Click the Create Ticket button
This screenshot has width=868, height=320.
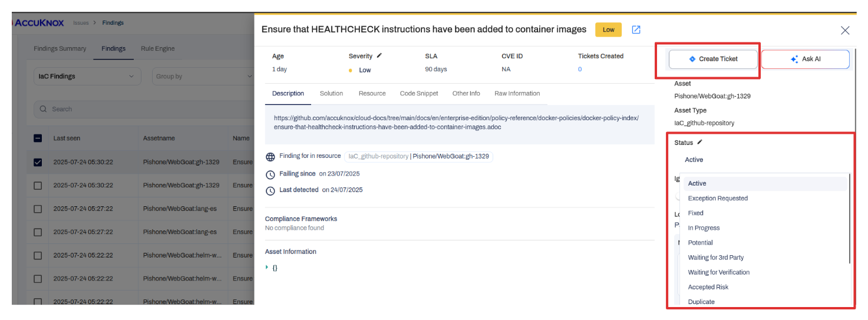(713, 59)
